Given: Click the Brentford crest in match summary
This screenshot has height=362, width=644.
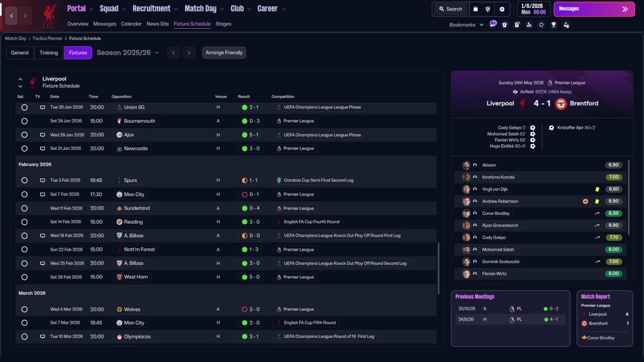Looking at the screenshot, I should pyautogui.click(x=561, y=104).
